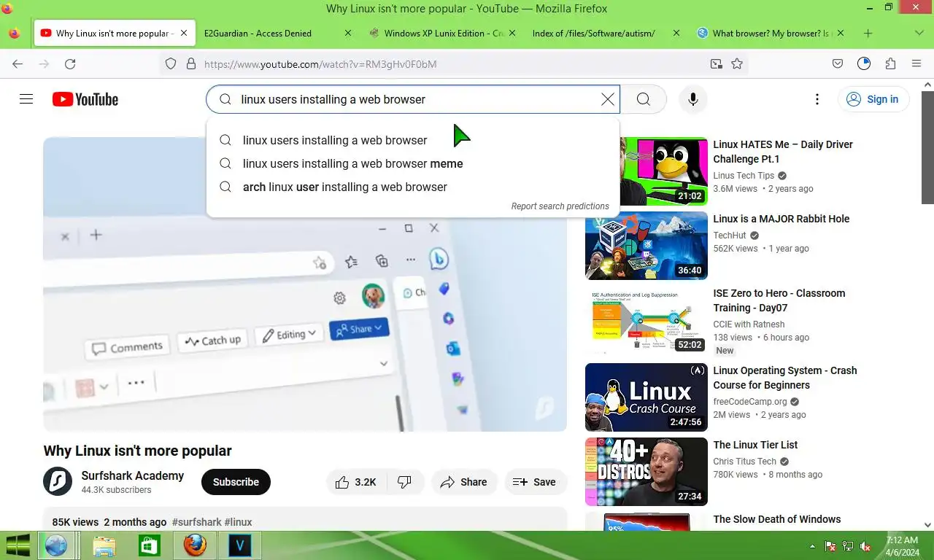Save to Pocket icon

tap(838, 64)
